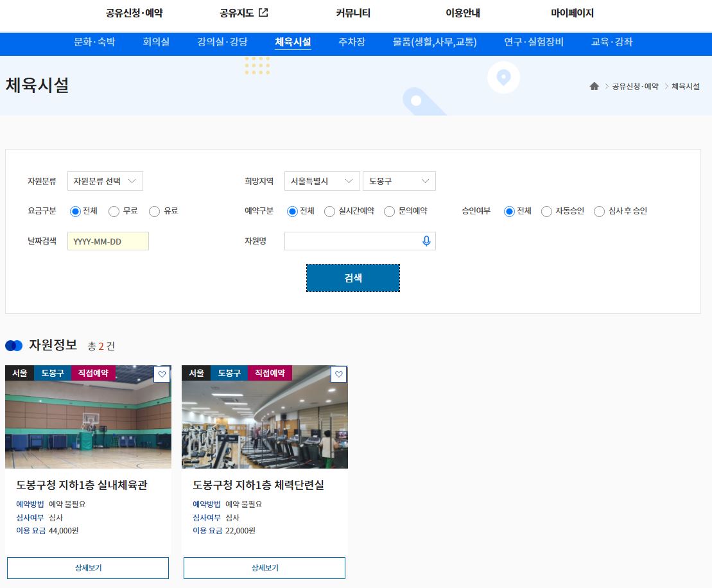This screenshot has width=712, height=588.
Task: Click 상세보기 for 체력단련실
Action: tap(265, 568)
